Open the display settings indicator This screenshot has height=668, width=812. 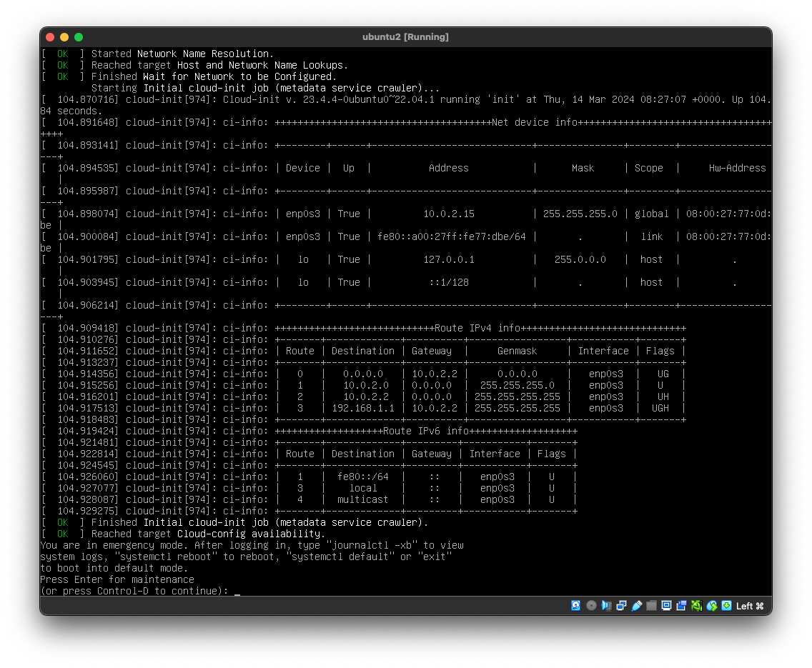tap(666, 605)
